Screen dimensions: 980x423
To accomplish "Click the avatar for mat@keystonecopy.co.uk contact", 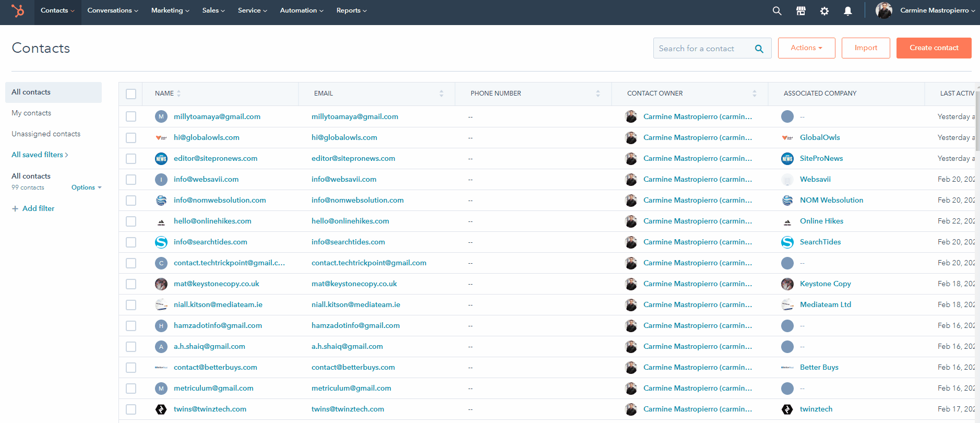I will coord(161,284).
